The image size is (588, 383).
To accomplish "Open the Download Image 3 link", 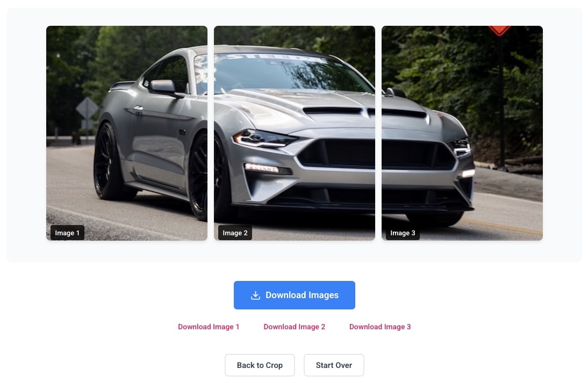I will [380, 327].
